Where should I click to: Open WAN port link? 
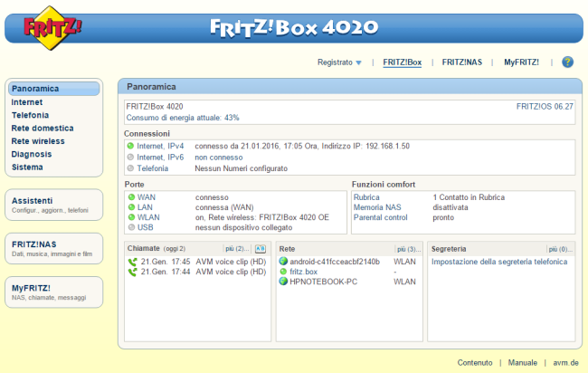147,197
